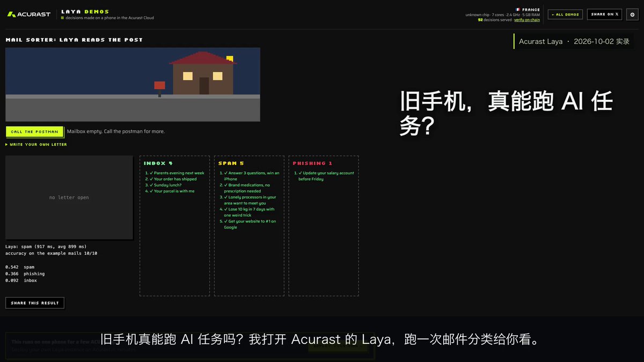Click the '0.092 inbox' score line

point(21,280)
